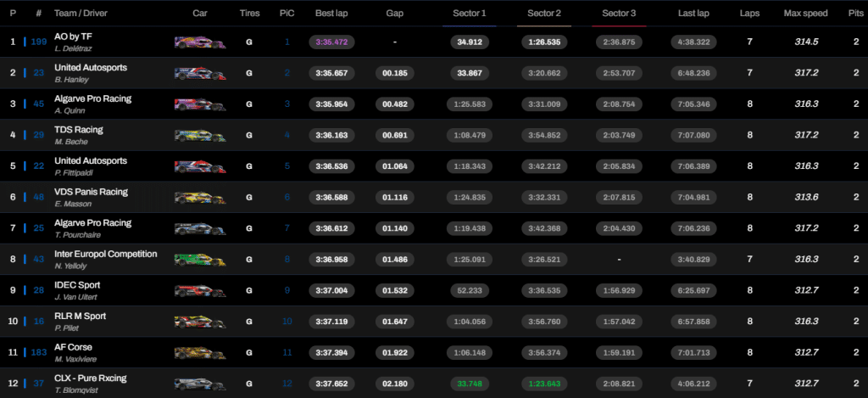The image size is (868, 398).
Task: Click the AF Corse car image
Action: (200, 353)
